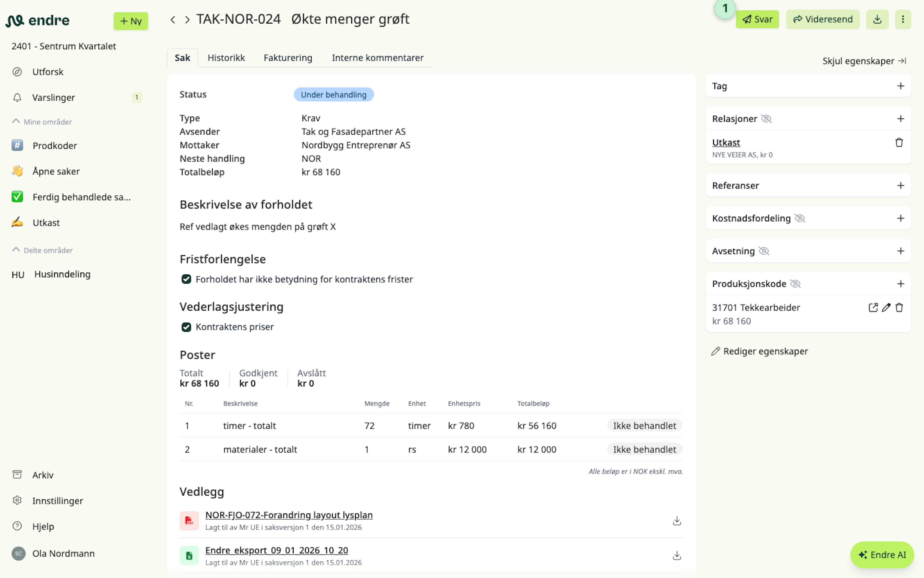The image size is (924, 578).
Task: Add Produksjonskode with plus button
Action: [901, 284]
